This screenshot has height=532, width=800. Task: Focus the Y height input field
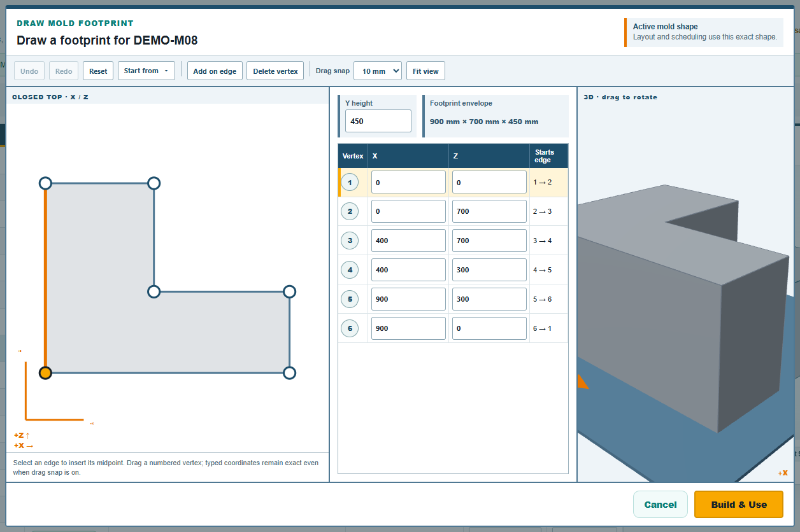coord(378,121)
